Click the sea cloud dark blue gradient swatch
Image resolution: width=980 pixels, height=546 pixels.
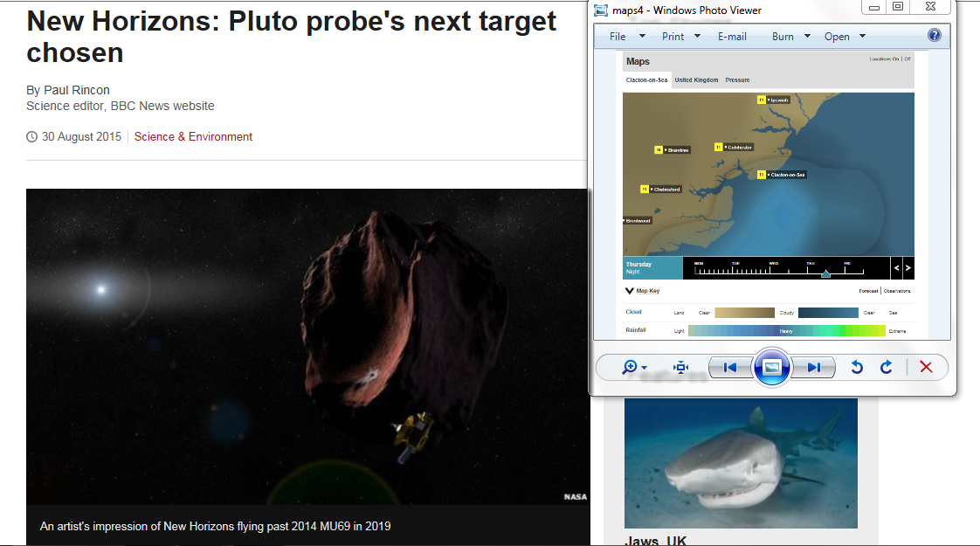[x=828, y=313]
